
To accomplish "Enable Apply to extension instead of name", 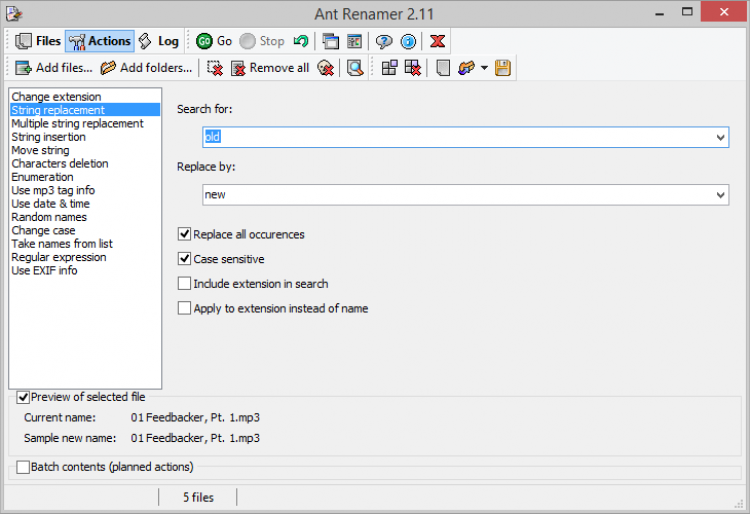I will 184,308.
